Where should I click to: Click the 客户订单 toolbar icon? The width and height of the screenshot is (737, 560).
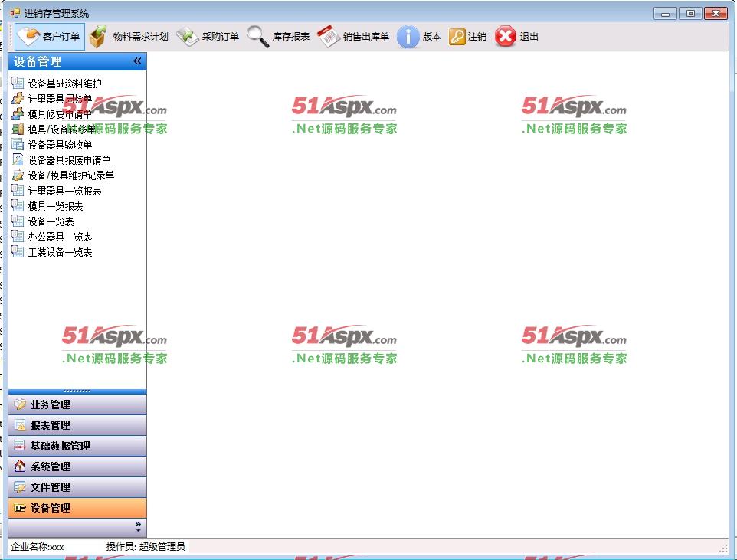28,36
